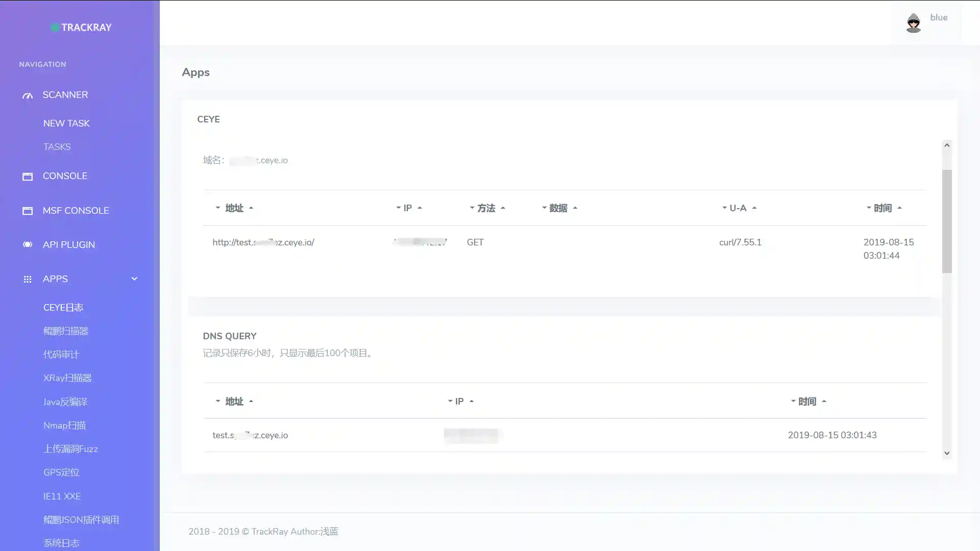Sort CEYE table descending by 地址
Viewport: 980px width, 551px height.
pyautogui.click(x=218, y=208)
